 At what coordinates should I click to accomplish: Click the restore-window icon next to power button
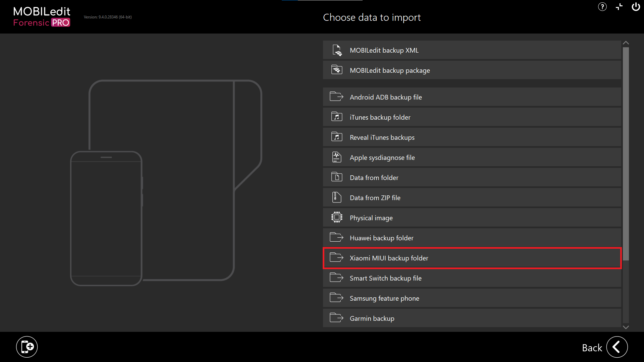[619, 7]
